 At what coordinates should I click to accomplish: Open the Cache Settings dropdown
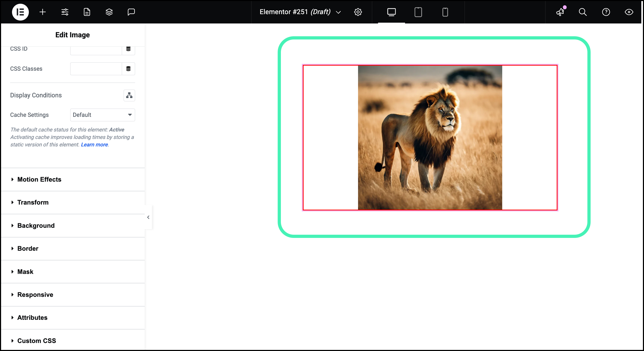(x=103, y=115)
